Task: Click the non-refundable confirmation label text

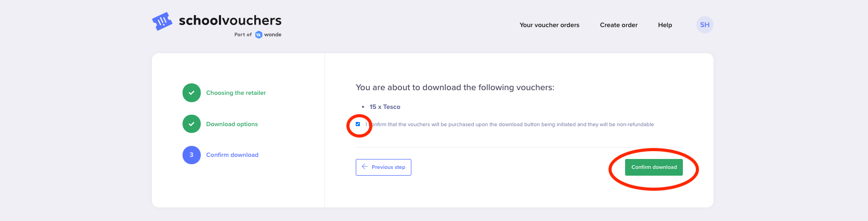Action: pyautogui.click(x=510, y=125)
